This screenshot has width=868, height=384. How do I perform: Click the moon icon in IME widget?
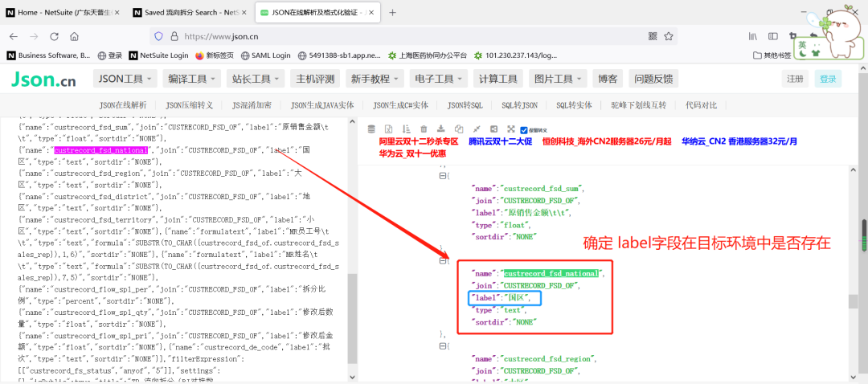tap(802, 54)
